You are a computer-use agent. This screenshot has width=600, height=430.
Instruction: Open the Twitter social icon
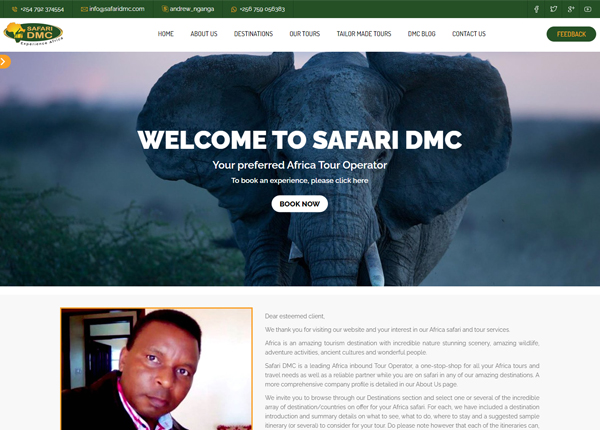pyautogui.click(x=553, y=9)
